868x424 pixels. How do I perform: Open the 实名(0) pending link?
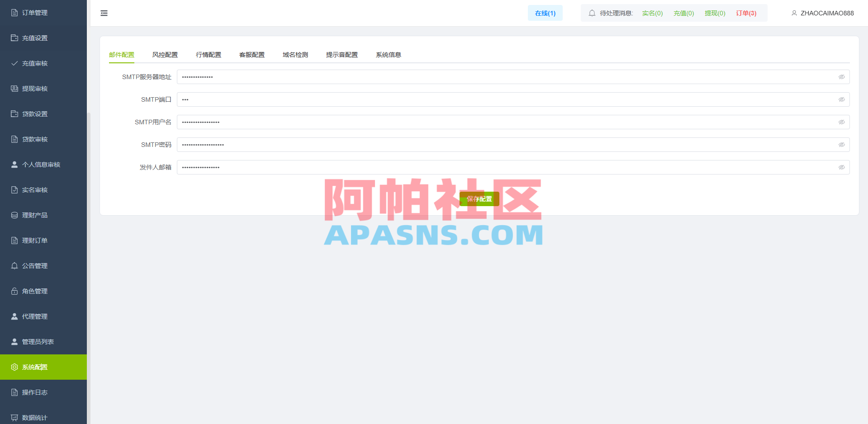pos(652,13)
